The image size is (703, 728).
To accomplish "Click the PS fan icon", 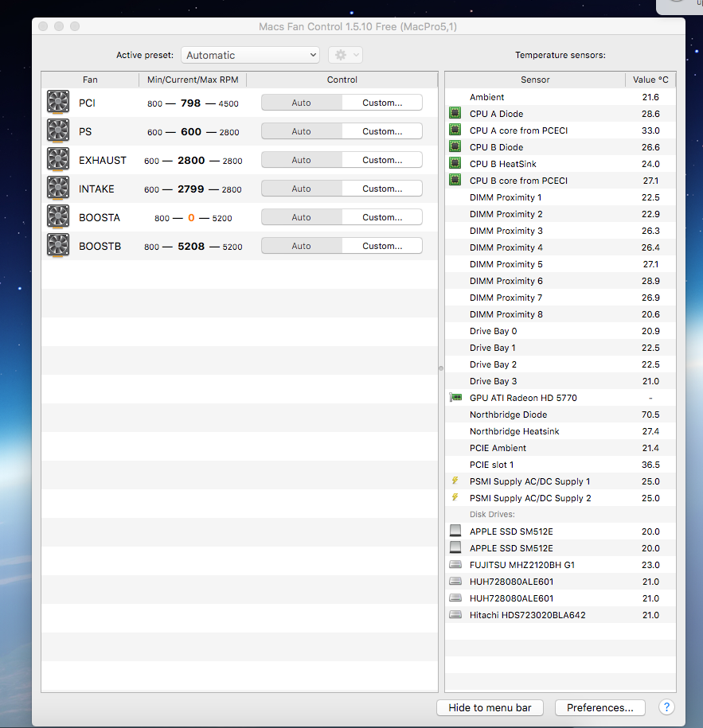I will tap(58, 130).
